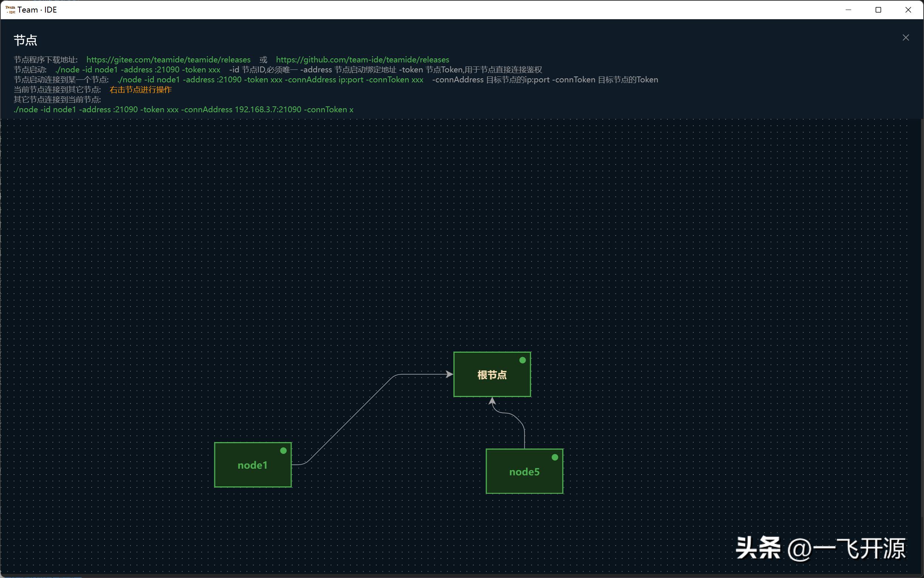The image size is (924, 578).
Task: Click the connAddress ip:port example command
Action: point(270,80)
